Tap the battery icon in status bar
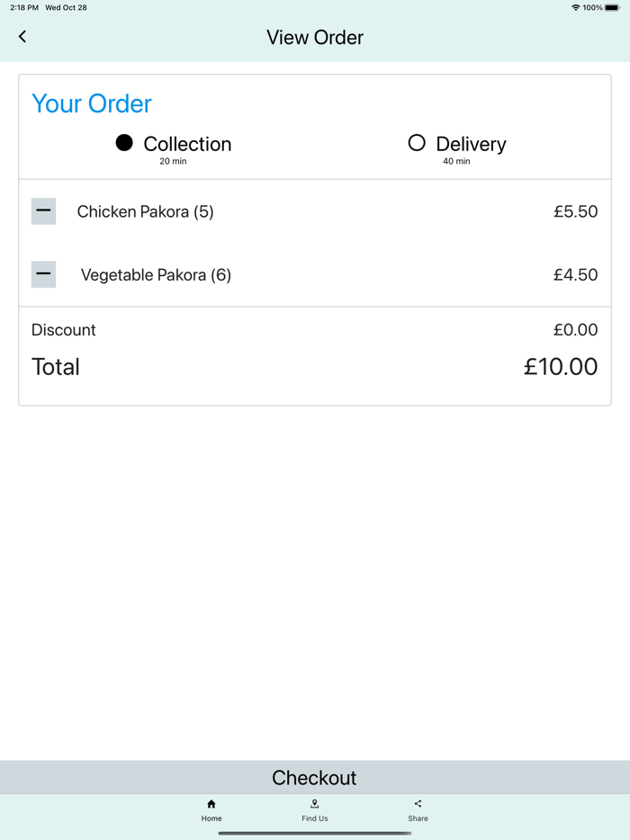Viewport: 630px width, 840px height. click(x=612, y=7)
